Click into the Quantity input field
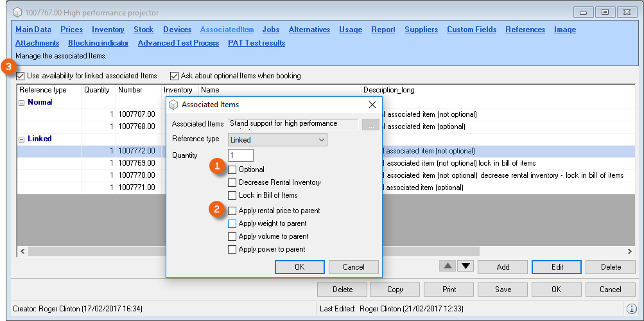 (x=241, y=155)
